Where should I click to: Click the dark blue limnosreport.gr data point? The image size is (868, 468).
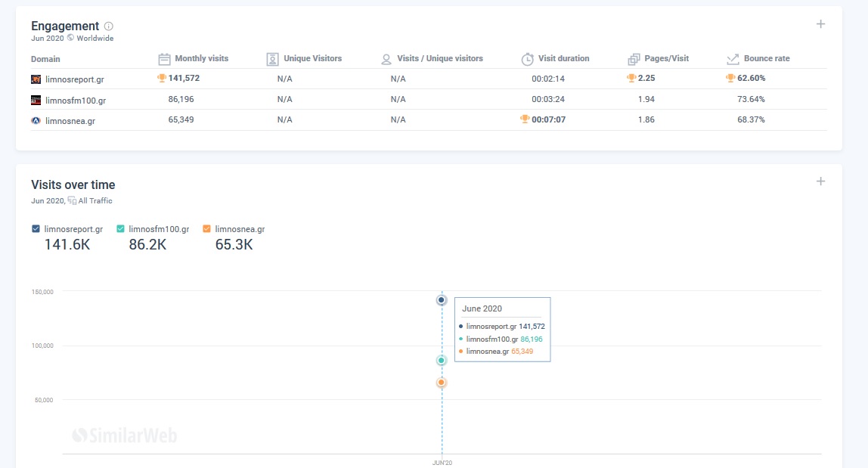tap(442, 300)
